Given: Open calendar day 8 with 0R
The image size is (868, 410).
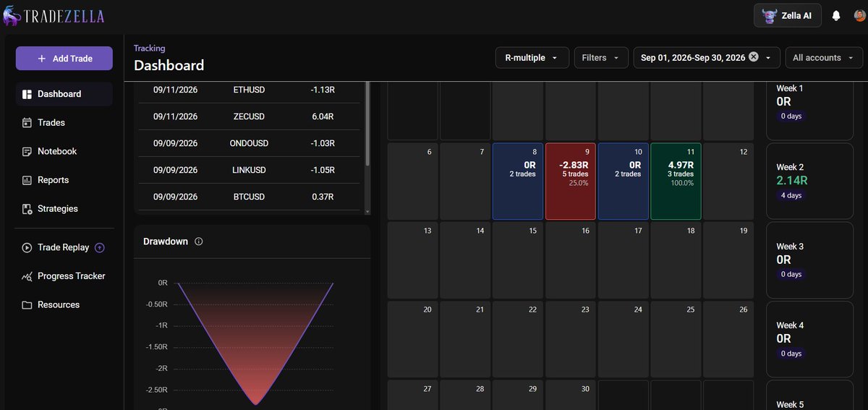Looking at the screenshot, I should click(517, 181).
